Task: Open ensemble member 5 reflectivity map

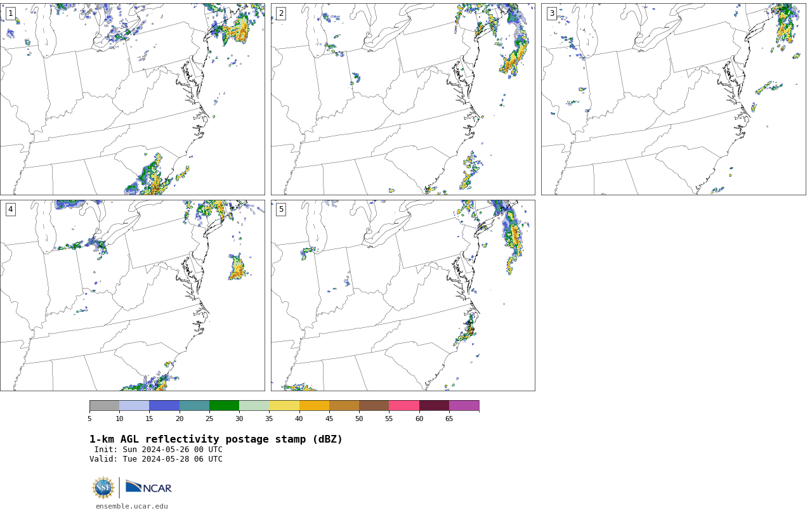Action: [403, 295]
